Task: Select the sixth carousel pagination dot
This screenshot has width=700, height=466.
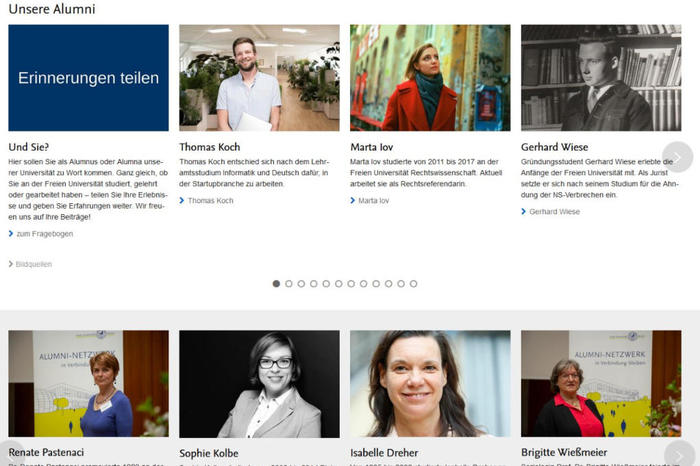Action: 338,284
